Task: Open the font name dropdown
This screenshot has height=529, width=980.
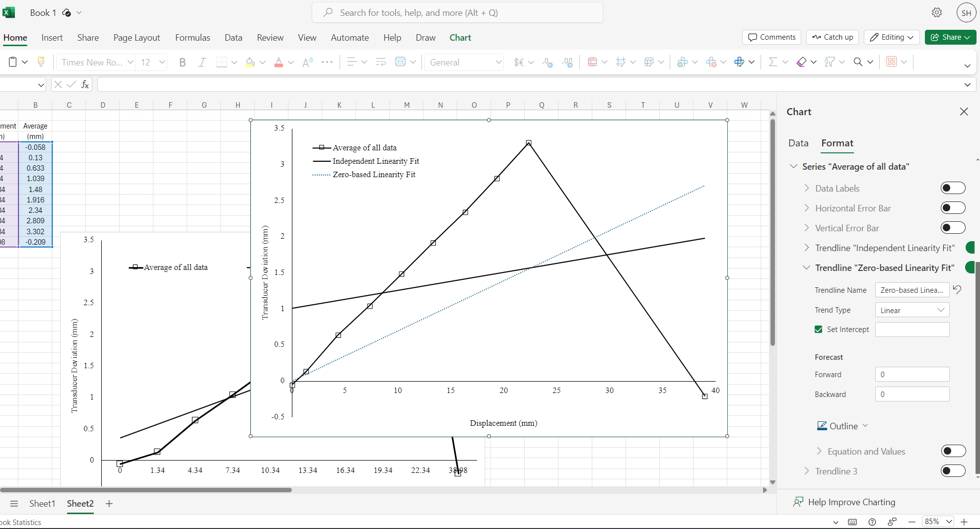Action: pos(131,62)
